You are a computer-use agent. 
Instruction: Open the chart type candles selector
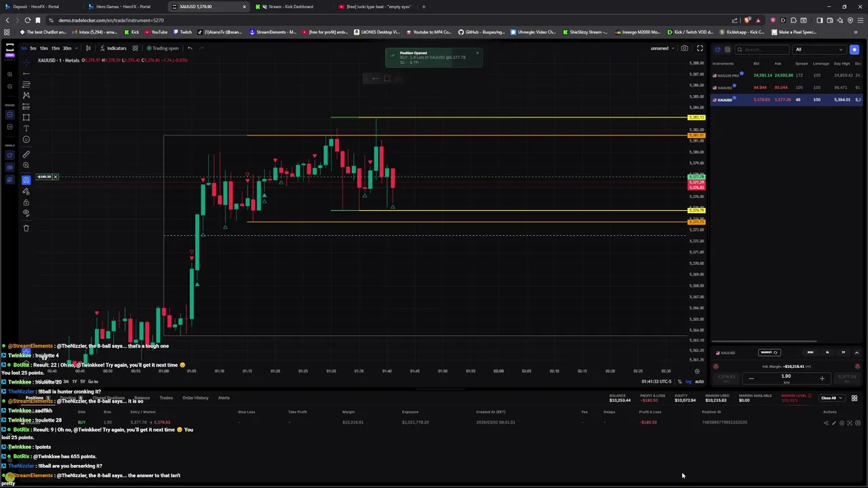tap(87, 48)
